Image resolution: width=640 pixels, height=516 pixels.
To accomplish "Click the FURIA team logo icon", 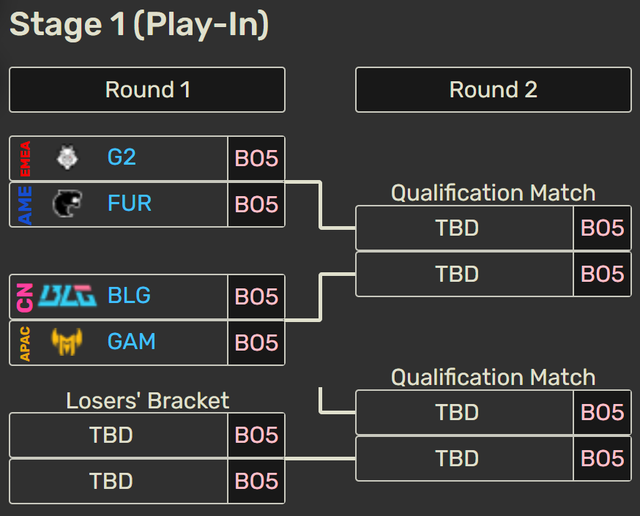I will click(x=68, y=204).
